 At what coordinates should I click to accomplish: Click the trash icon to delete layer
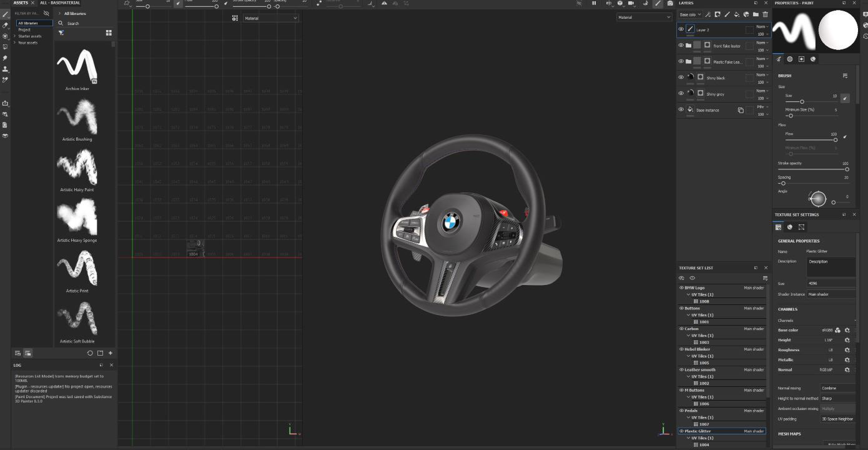pyautogui.click(x=765, y=14)
